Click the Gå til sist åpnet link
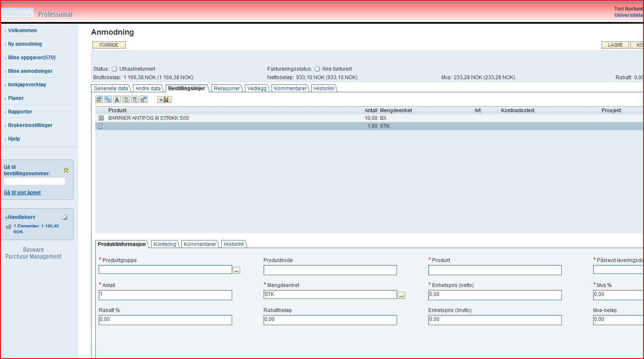 coord(22,193)
